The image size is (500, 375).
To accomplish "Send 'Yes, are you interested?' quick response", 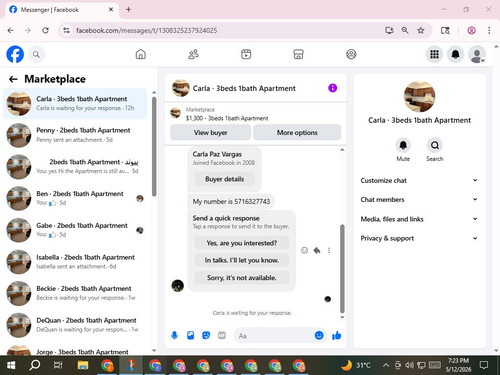I will click(x=242, y=243).
